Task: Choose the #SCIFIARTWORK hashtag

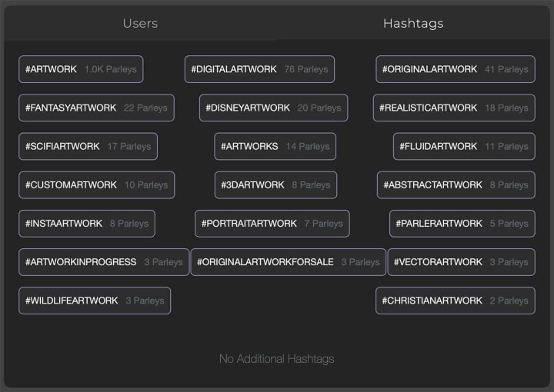Action: [x=88, y=146]
